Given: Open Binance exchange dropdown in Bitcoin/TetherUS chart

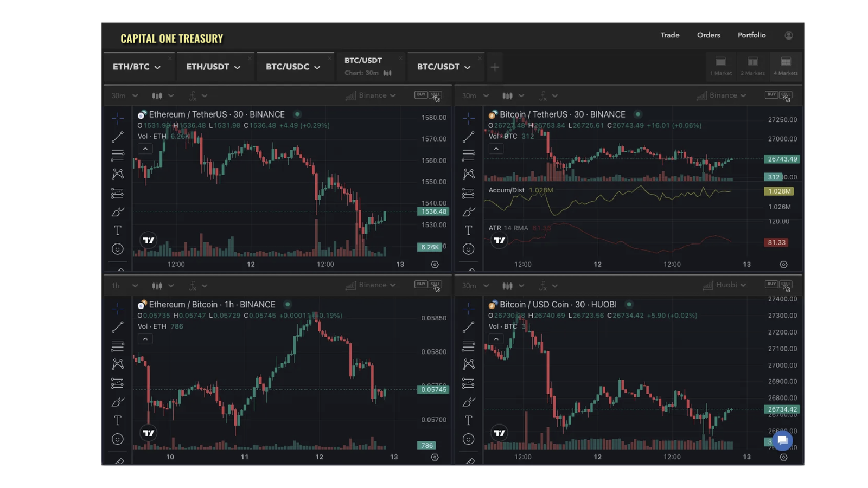Looking at the screenshot, I should click(x=722, y=95).
